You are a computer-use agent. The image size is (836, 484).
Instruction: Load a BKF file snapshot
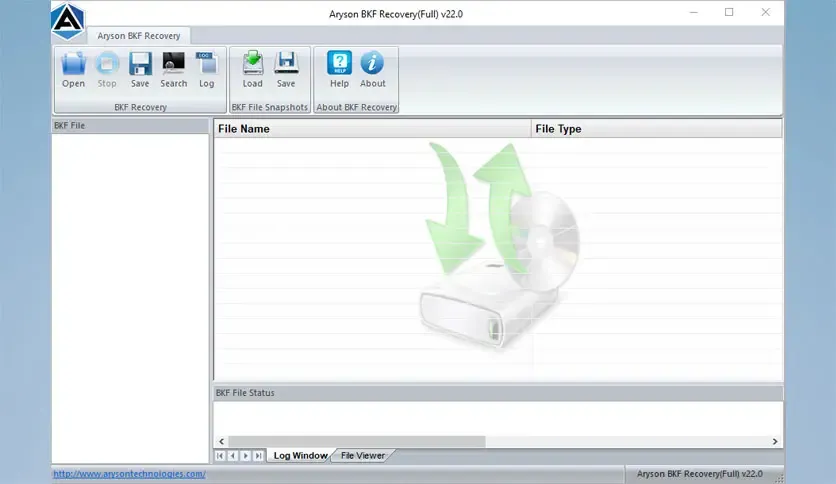coord(252,70)
